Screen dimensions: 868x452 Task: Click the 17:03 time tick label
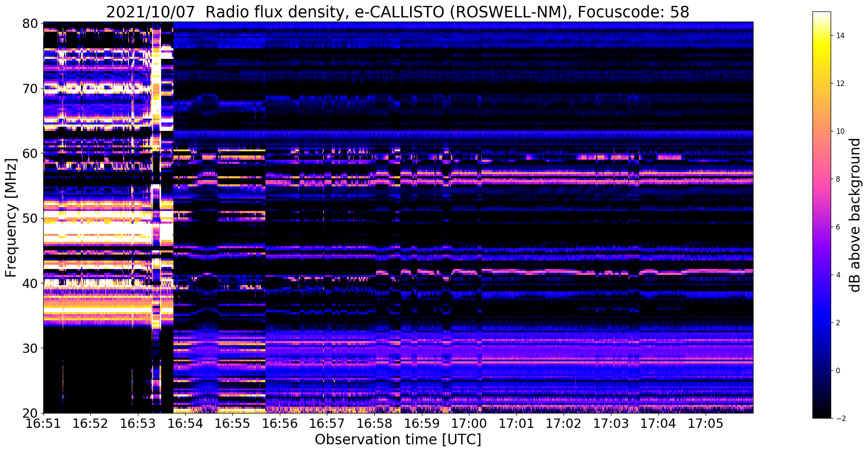(611, 423)
